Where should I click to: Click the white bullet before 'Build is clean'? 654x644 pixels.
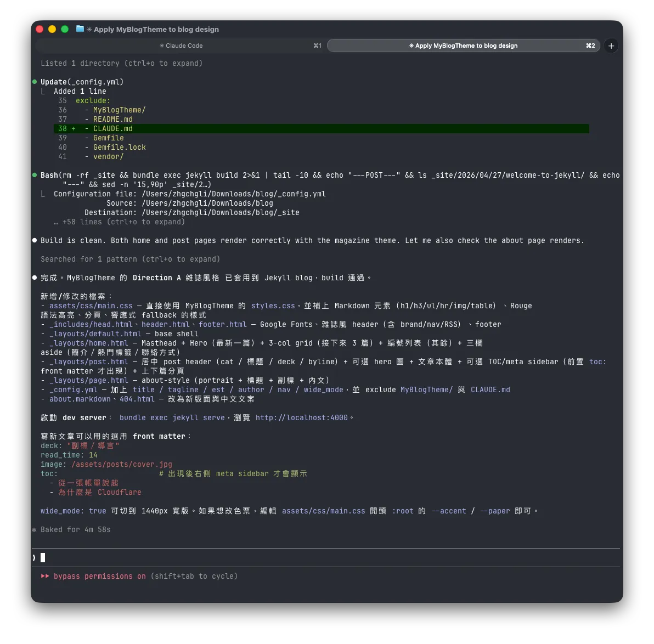click(35, 240)
